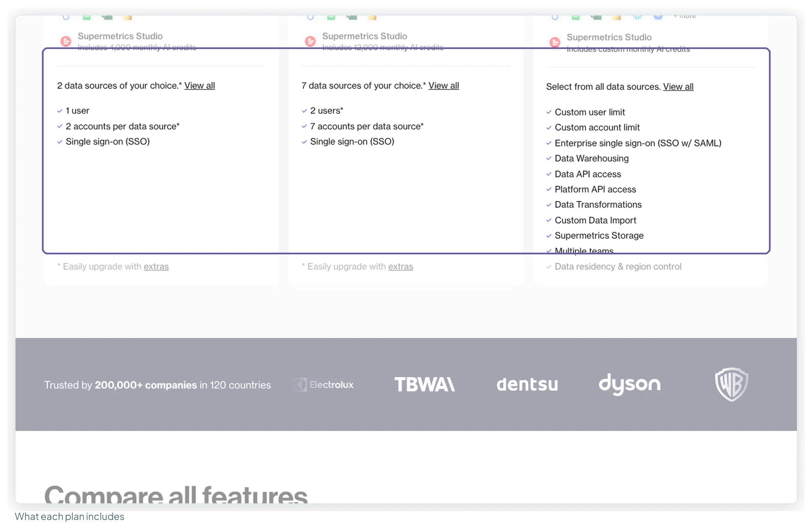The width and height of the screenshot is (812, 531).
Task: Click 'Data residency & region control' text
Action: point(618,266)
